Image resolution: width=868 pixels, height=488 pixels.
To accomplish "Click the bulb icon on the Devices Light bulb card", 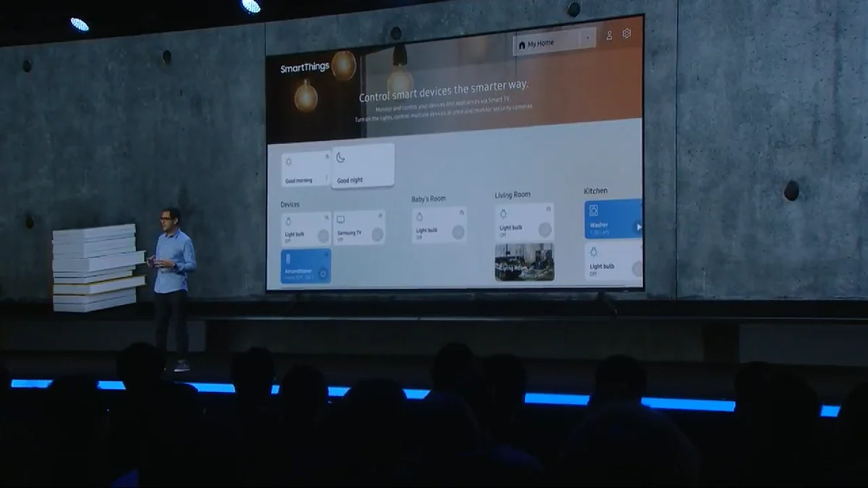I will tap(289, 222).
